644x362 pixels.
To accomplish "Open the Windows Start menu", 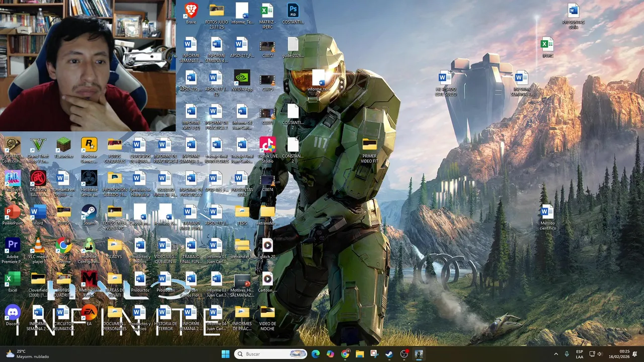I will pos(225,354).
